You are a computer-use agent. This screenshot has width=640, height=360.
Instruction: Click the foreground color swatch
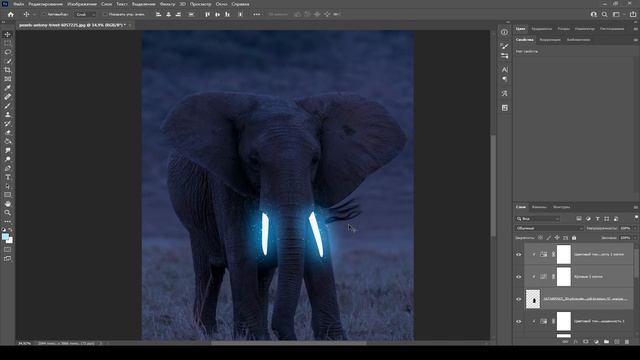pyautogui.click(x=5, y=236)
